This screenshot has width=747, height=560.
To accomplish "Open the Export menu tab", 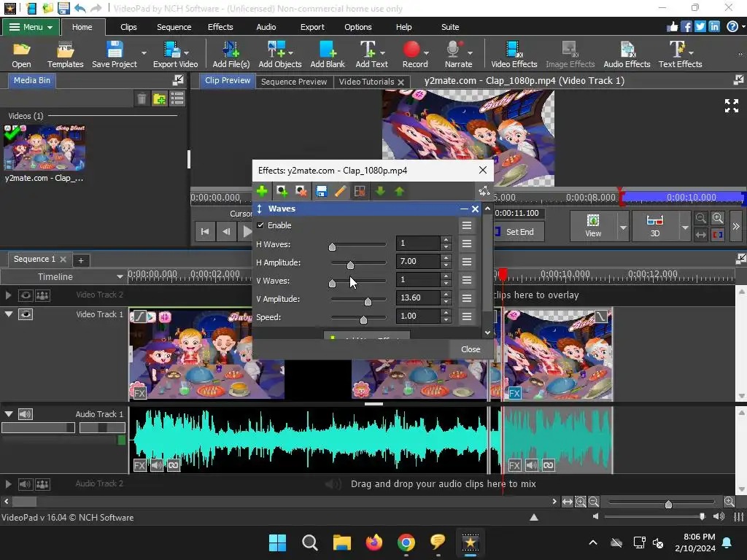I will (312, 27).
